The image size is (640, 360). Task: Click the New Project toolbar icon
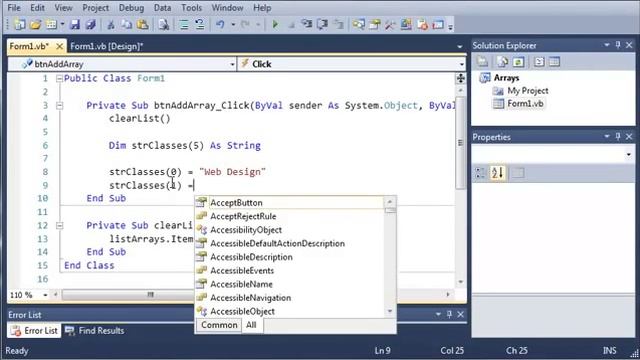19,25
